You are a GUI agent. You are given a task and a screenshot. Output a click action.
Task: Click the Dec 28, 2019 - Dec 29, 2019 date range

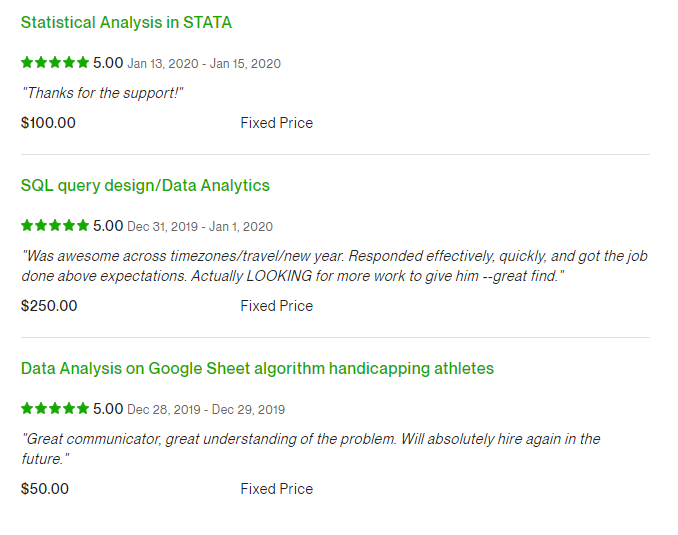[x=206, y=410]
